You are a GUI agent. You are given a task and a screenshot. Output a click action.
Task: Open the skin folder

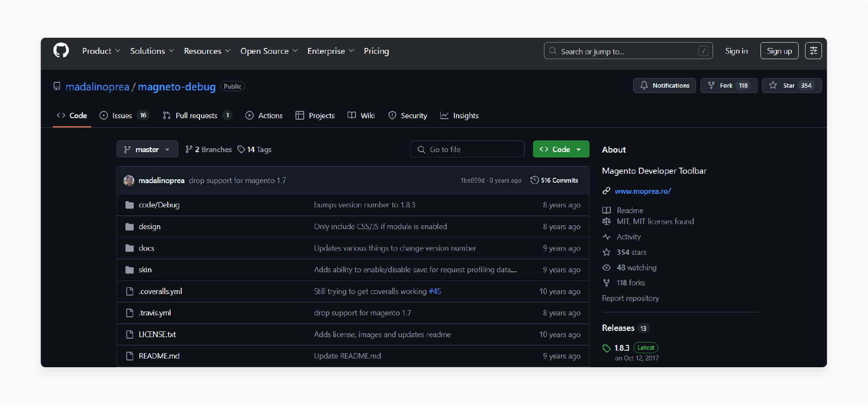click(145, 270)
